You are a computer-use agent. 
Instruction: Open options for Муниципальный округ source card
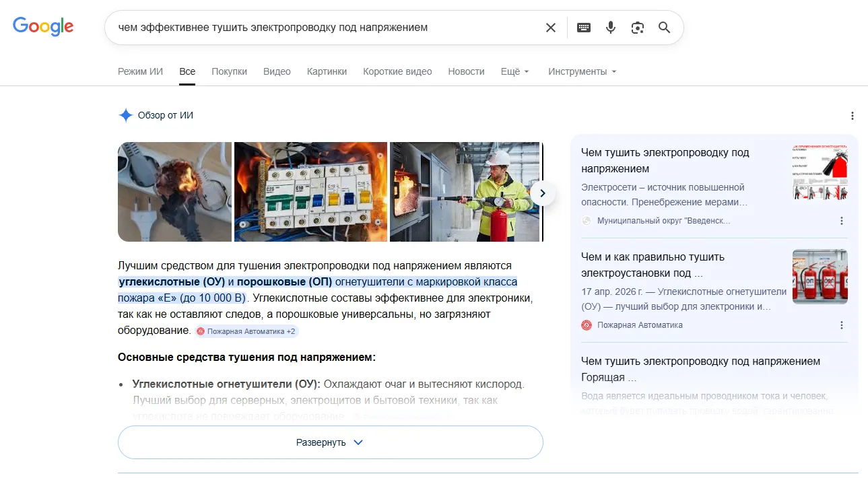pos(842,221)
